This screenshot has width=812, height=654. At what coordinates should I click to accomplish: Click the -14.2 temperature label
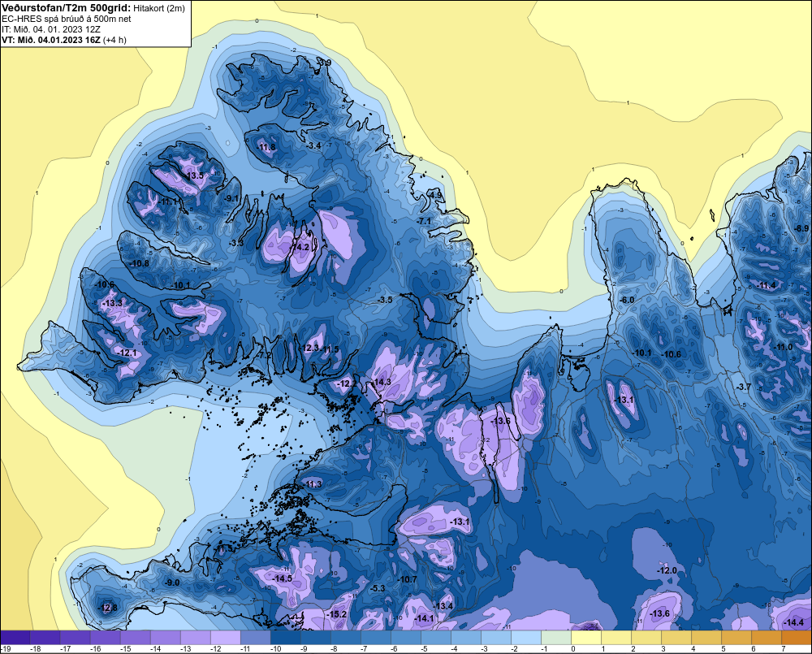(300, 247)
